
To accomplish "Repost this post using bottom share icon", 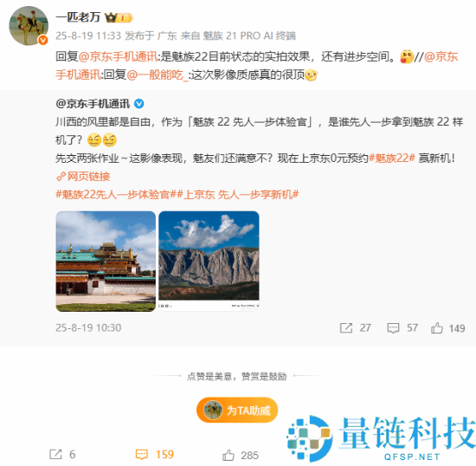I will (55, 455).
